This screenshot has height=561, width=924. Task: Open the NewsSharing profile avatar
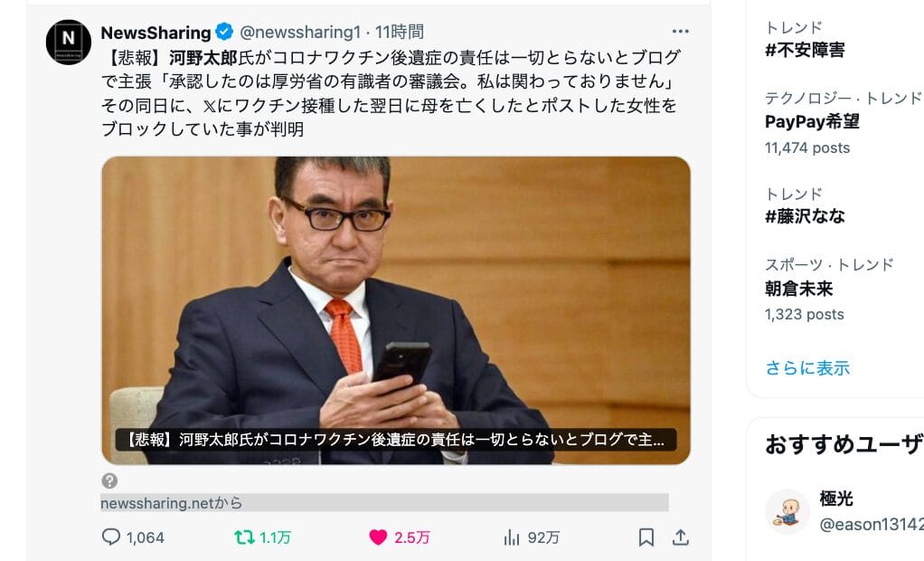69,42
